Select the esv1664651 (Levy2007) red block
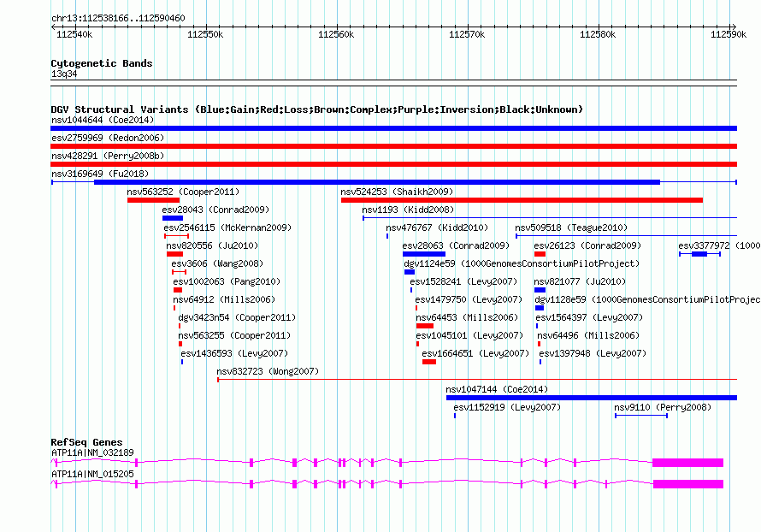 point(429,362)
